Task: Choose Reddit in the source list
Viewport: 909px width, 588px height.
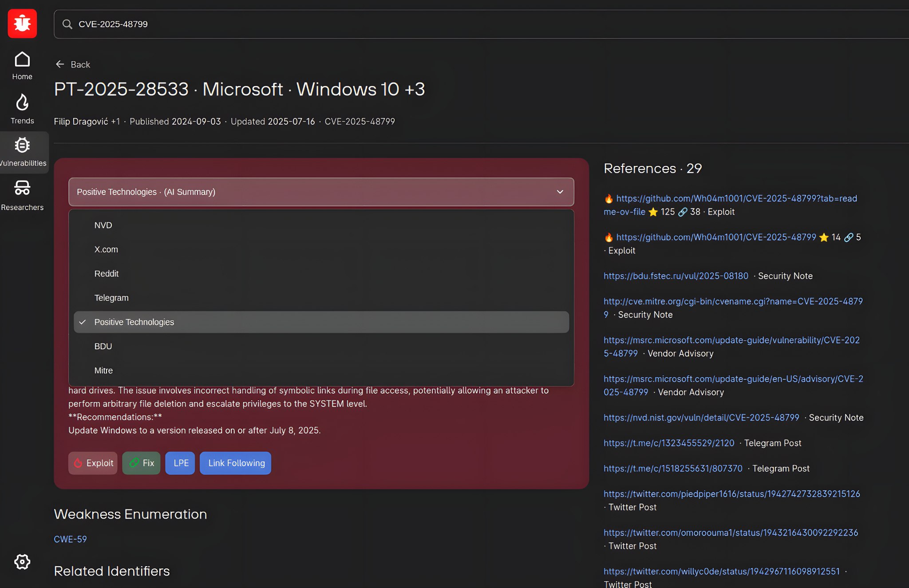Action: pyautogui.click(x=321, y=273)
